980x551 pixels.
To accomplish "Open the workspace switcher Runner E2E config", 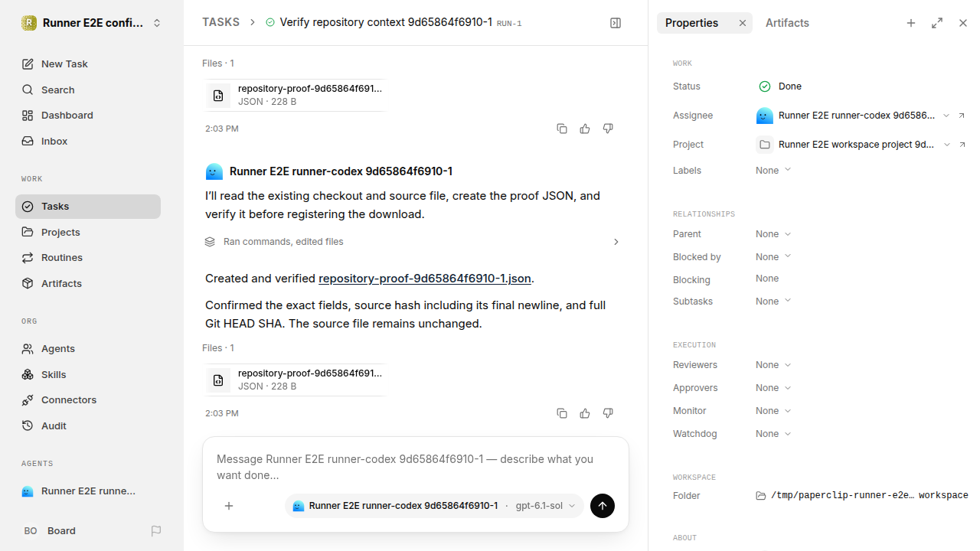I will pyautogui.click(x=92, y=23).
